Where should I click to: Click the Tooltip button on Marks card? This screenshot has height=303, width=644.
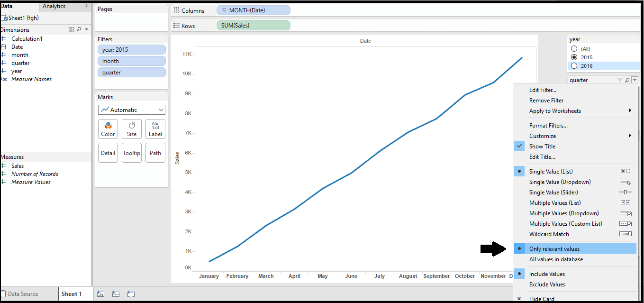pyautogui.click(x=131, y=152)
